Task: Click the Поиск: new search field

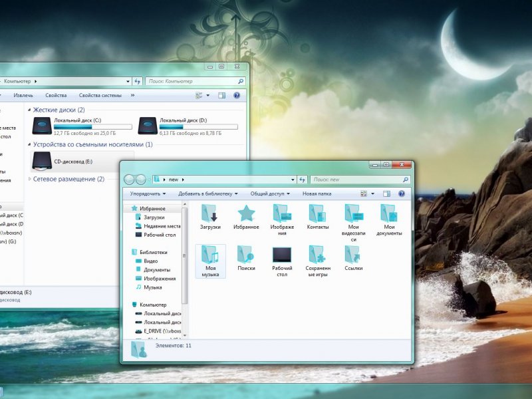Action: click(x=360, y=180)
